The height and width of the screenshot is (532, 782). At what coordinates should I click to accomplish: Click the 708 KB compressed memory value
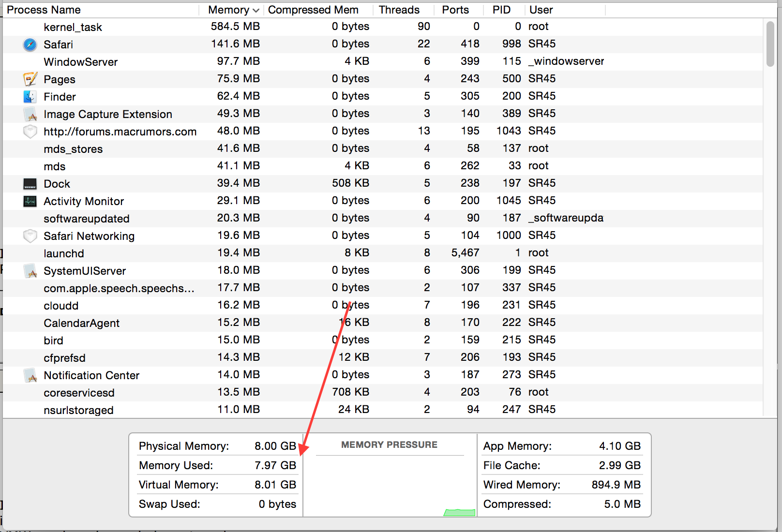(x=350, y=392)
